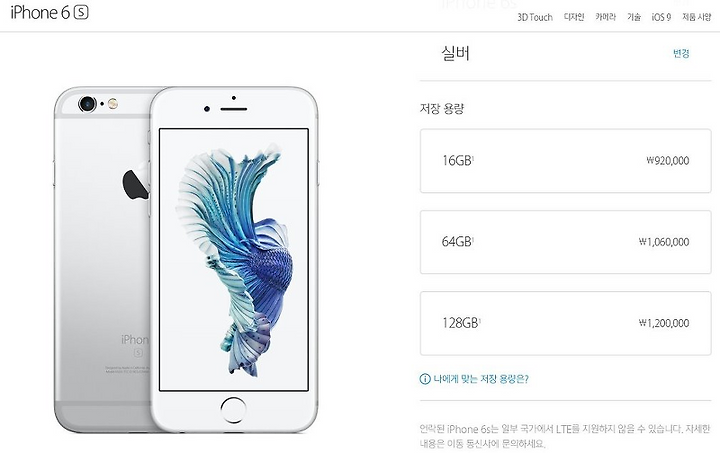Open the 3D Touch tab

pyautogui.click(x=534, y=17)
